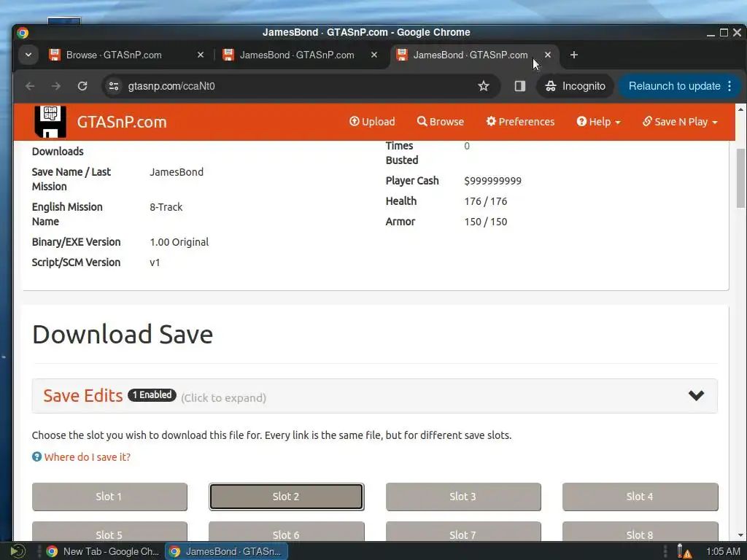Download the save for Slot 2

tap(286, 497)
